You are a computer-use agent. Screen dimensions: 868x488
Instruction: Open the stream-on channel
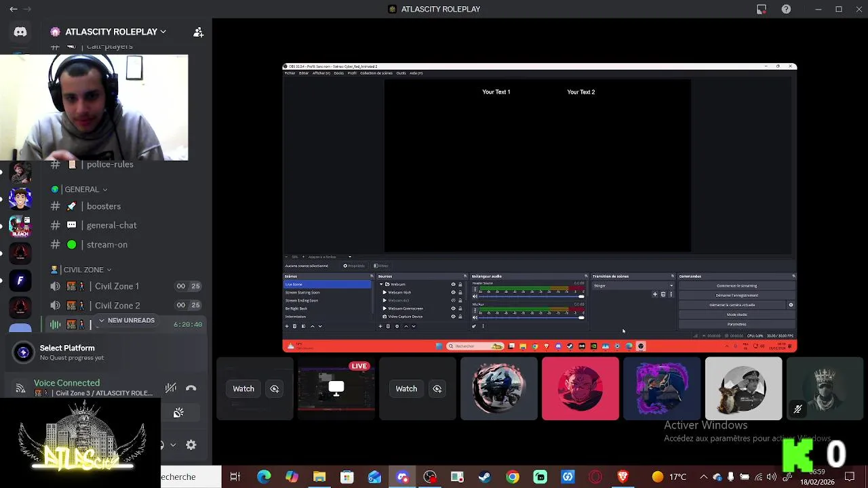click(x=107, y=245)
